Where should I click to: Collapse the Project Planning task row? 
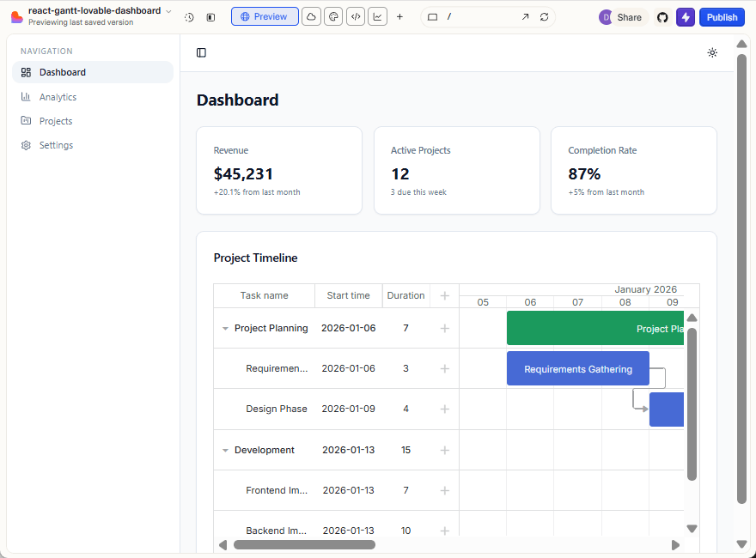[x=225, y=328]
